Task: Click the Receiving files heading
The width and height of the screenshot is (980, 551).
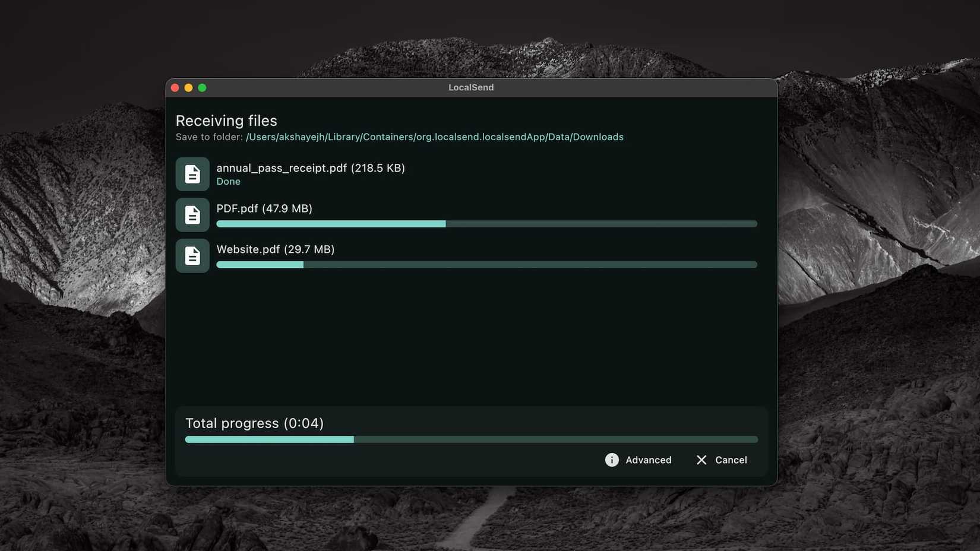Action: (x=226, y=120)
